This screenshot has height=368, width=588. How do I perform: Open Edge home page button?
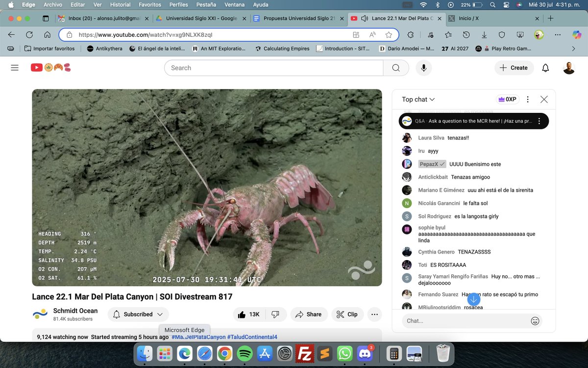[x=47, y=35]
